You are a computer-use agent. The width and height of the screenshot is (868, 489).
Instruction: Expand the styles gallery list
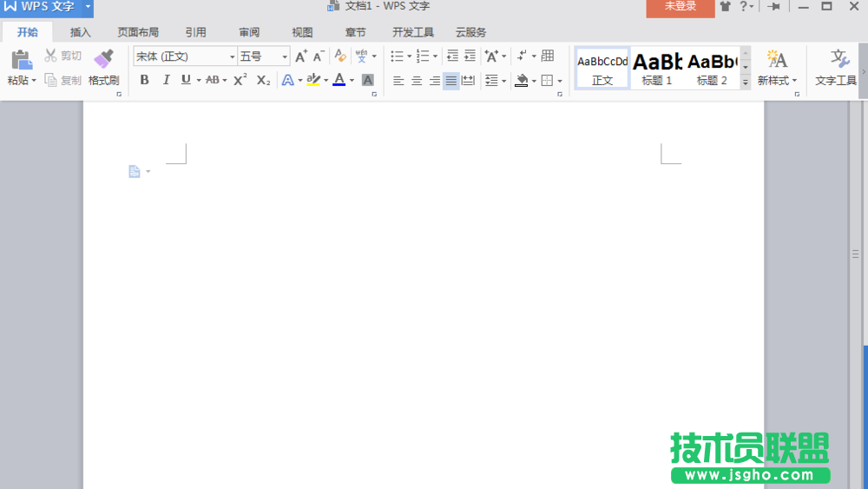[x=745, y=82]
